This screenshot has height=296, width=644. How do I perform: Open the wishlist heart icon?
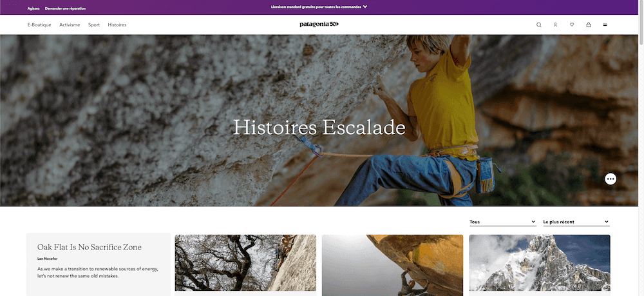(572, 25)
